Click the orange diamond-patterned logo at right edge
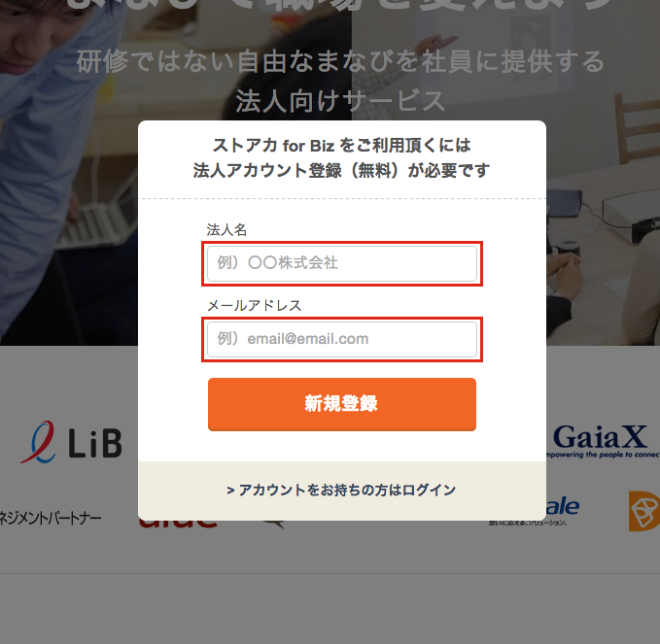The width and height of the screenshot is (660, 644). tap(644, 511)
